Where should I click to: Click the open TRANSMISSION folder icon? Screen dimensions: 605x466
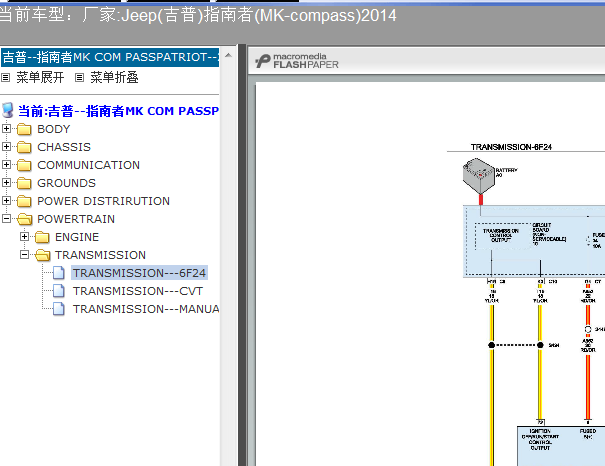[x=42, y=255]
